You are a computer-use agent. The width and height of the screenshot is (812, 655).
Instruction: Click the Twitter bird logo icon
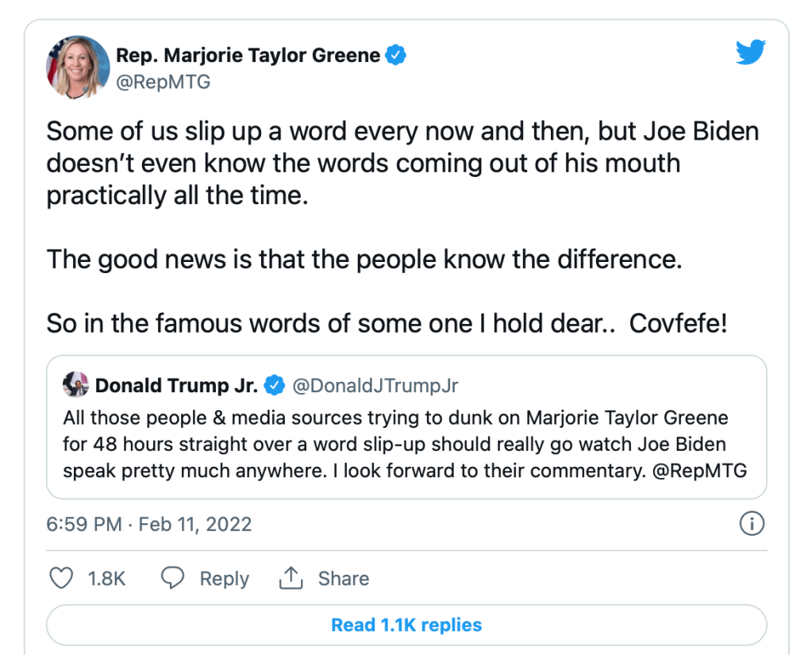750,53
